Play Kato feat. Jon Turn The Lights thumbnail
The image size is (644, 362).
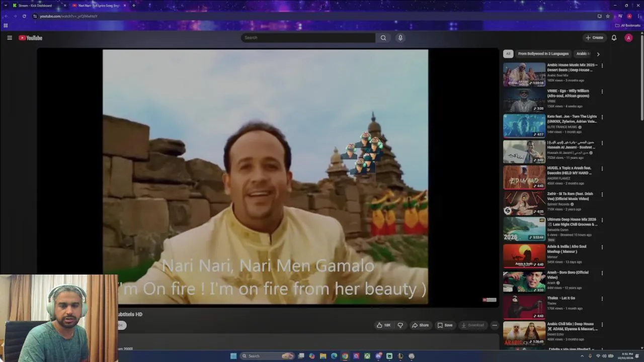524,126
